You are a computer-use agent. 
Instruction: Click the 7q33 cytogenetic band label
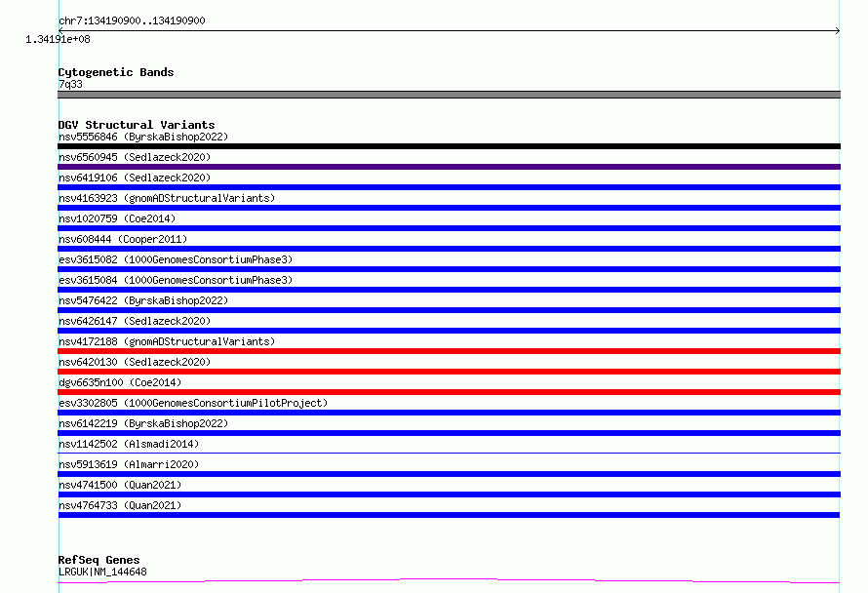[70, 84]
